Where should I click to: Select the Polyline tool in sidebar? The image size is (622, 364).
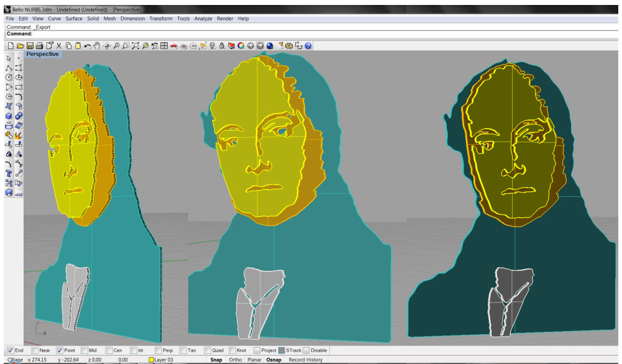click(x=9, y=68)
